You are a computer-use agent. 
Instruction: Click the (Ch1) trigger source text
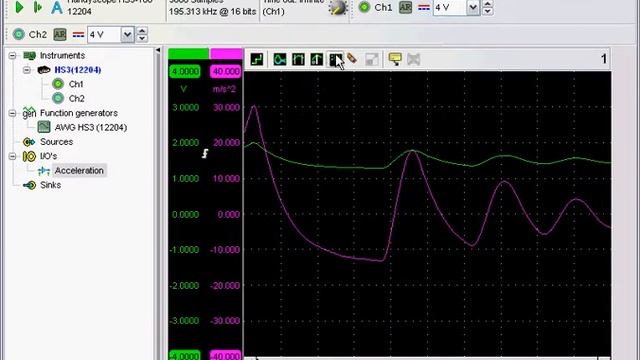[x=273, y=11]
